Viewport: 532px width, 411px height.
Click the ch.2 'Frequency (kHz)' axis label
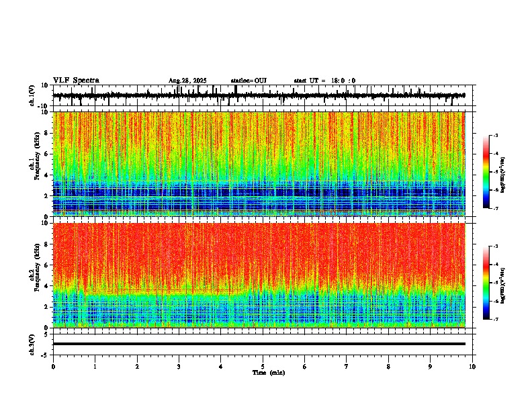click(x=37, y=267)
